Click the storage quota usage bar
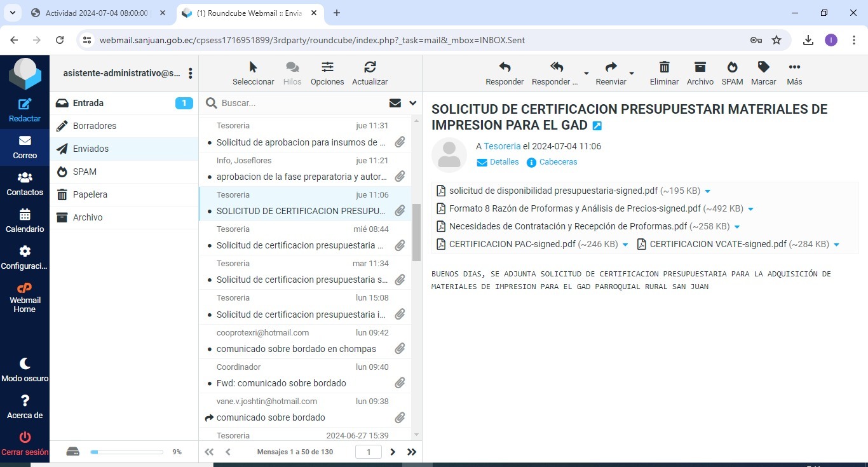 (x=126, y=452)
